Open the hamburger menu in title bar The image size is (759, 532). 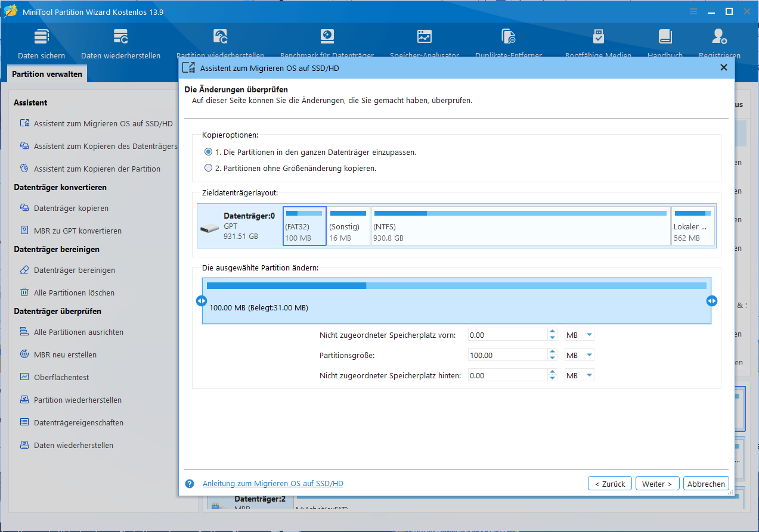point(693,11)
